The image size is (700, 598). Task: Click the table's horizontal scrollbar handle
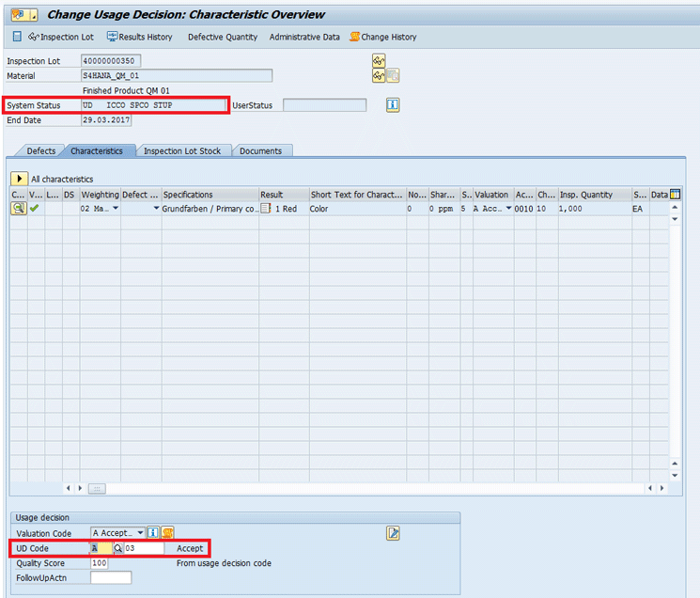click(96, 488)
